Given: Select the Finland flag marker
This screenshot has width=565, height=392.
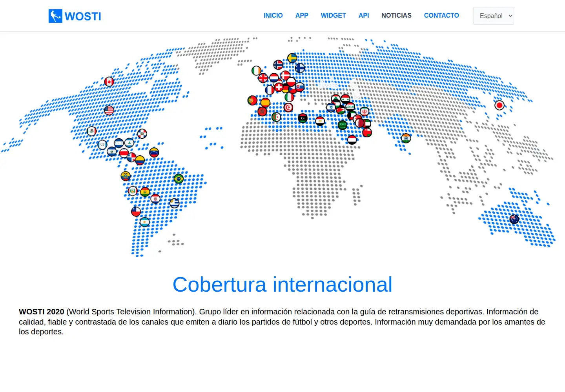Looking at the screenshot, I should tap(300, 68).
